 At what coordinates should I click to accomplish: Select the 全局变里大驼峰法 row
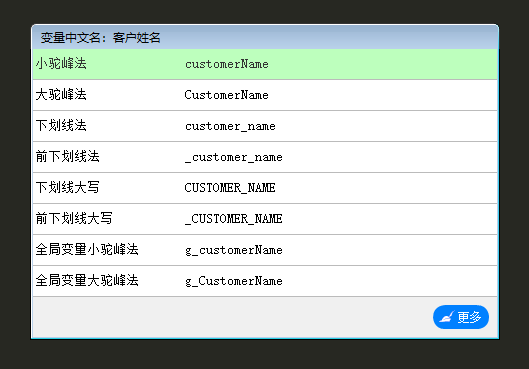[265, 281]
